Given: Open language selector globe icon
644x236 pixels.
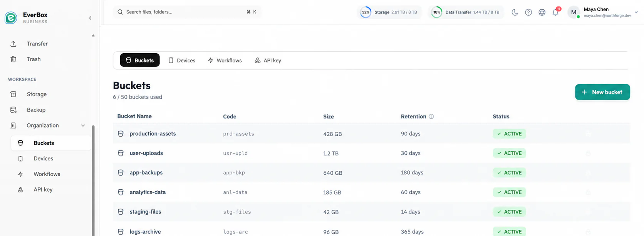Looking at the screenshot, I should 542,12.
